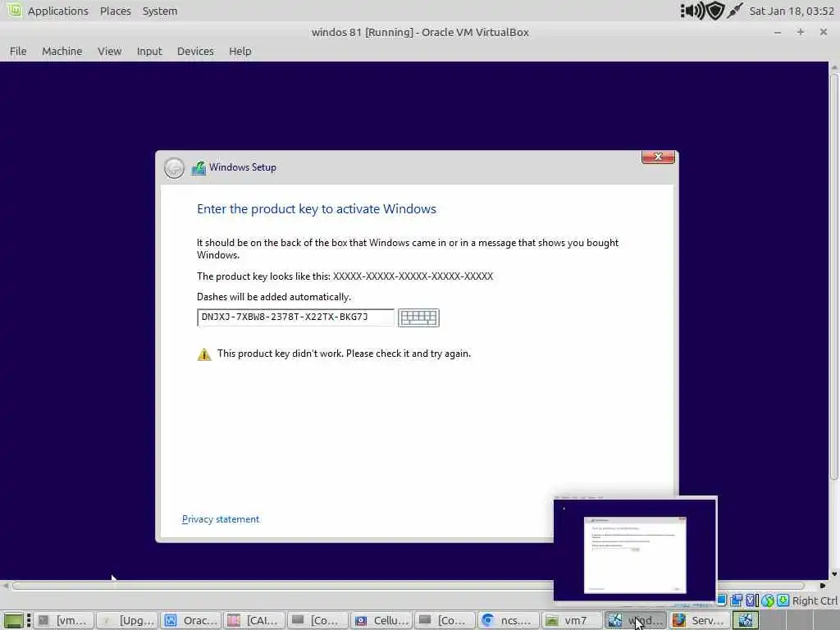
Task: Click the Right Ctrl host key label
Action: click(x=815, y=600)
